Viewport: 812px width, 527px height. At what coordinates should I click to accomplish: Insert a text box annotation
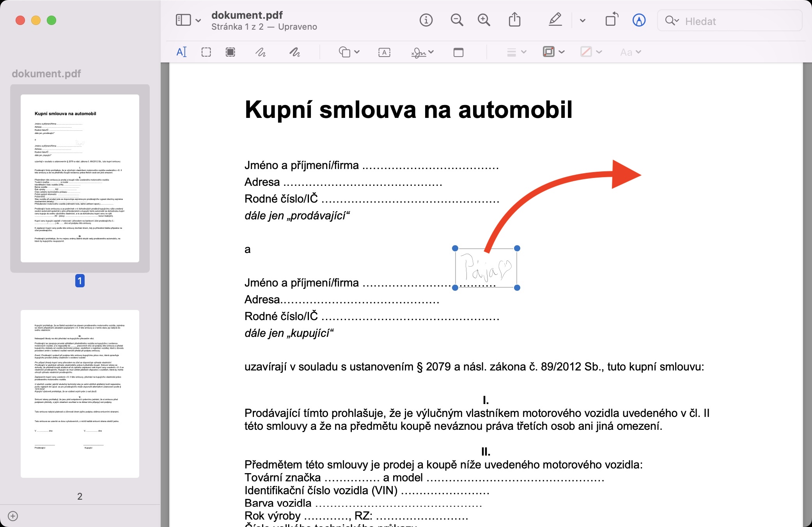coord(384,52)
